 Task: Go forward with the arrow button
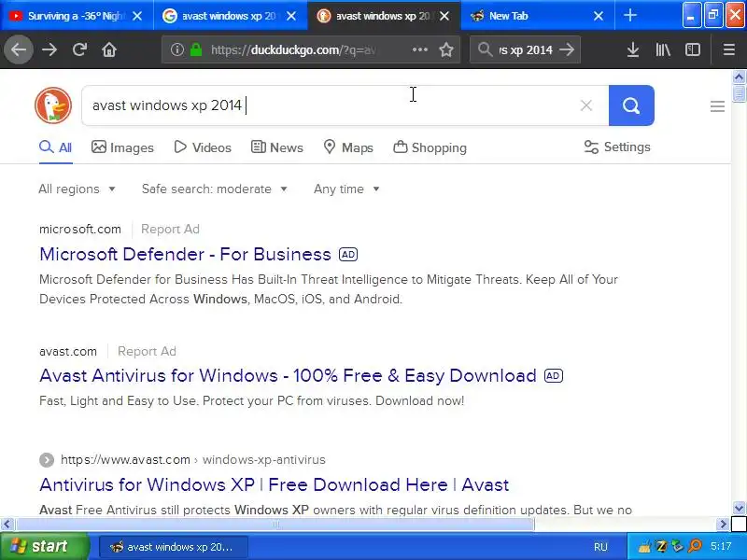(x=49, y=49)
